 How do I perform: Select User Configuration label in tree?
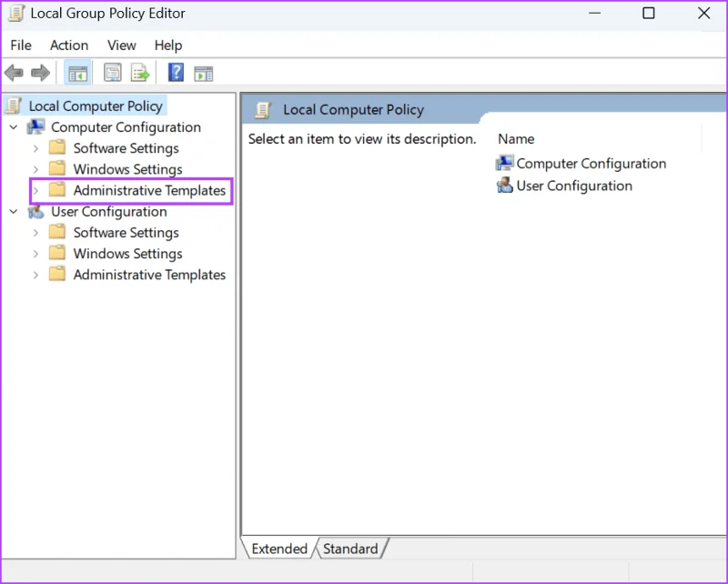pyautogui.click(x=108, y=212)
